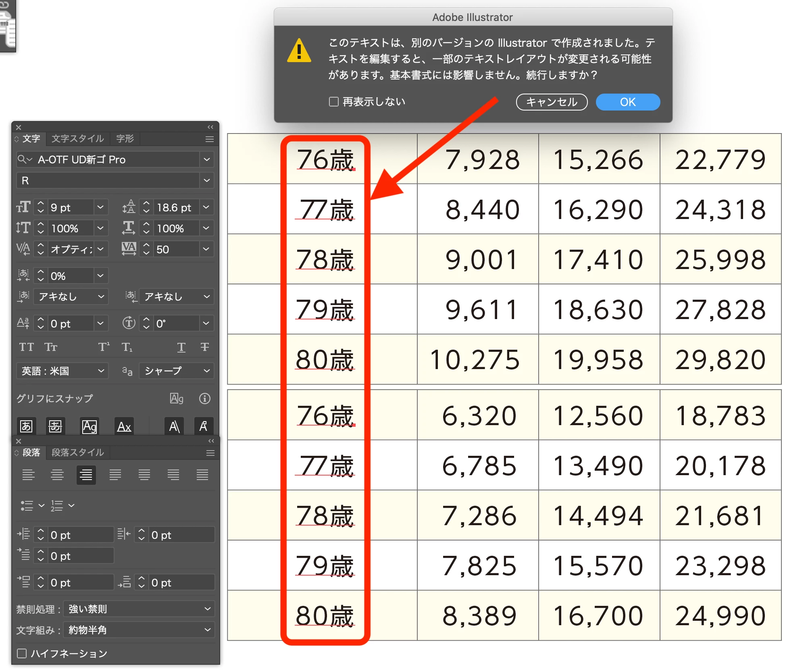The width and height of the screenshot is (808, 672).
Task: Click the 9 pt font size field
Action: point(71,207)
